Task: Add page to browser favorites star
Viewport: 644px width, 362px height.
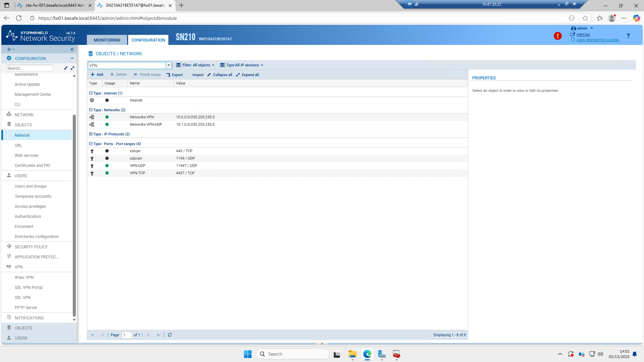Action: click(x=585, y=18)
